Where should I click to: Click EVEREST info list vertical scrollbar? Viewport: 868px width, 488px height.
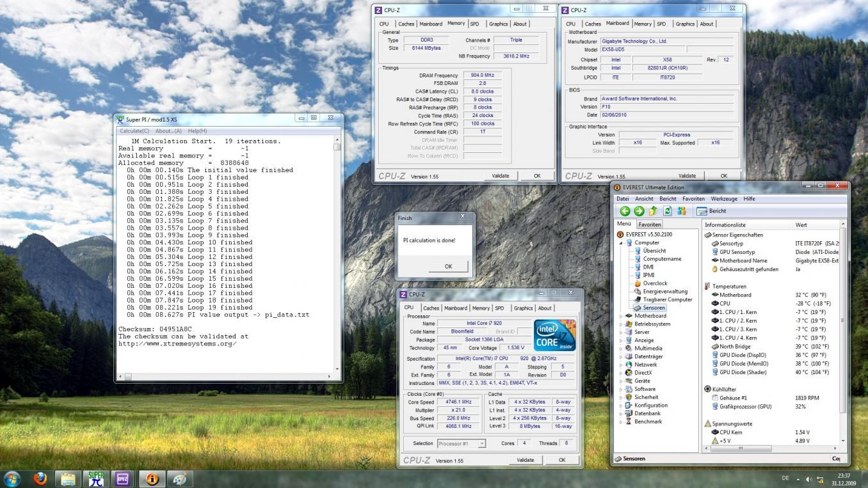(842, 333)
